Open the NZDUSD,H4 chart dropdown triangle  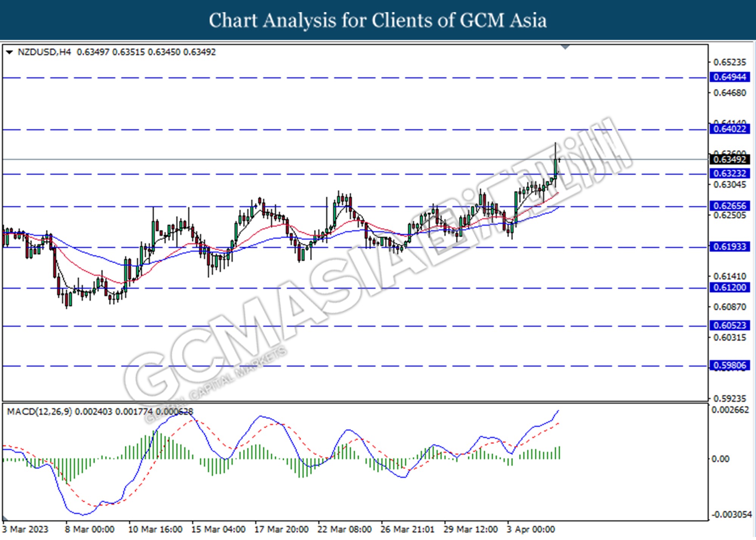[9, 52]
